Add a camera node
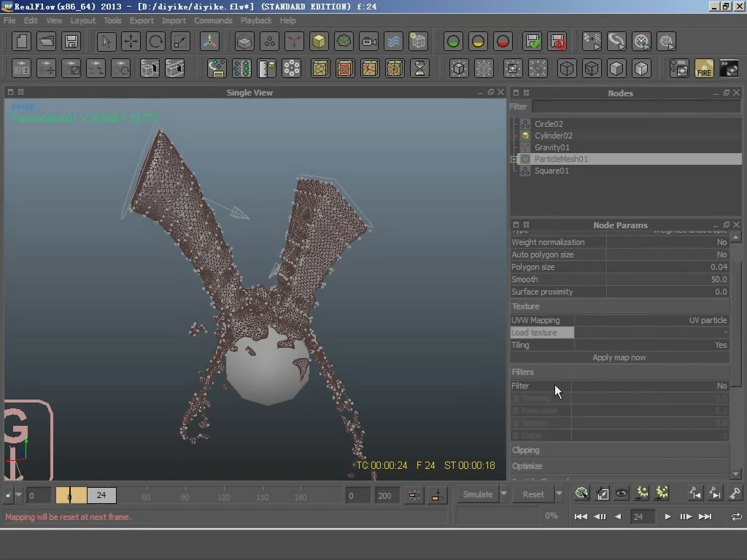The image size is (747, 560). pos(368,42)
